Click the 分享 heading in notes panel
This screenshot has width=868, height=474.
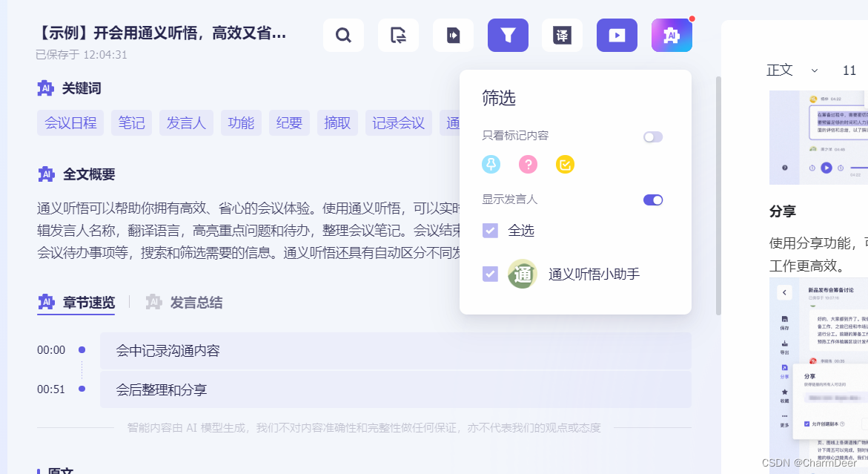click(x=782, y=211)
